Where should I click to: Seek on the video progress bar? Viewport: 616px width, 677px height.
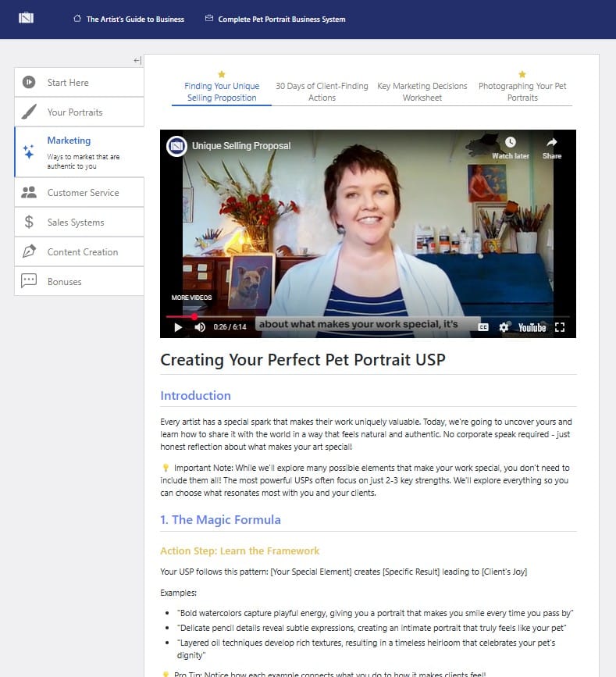click(368, 316)
